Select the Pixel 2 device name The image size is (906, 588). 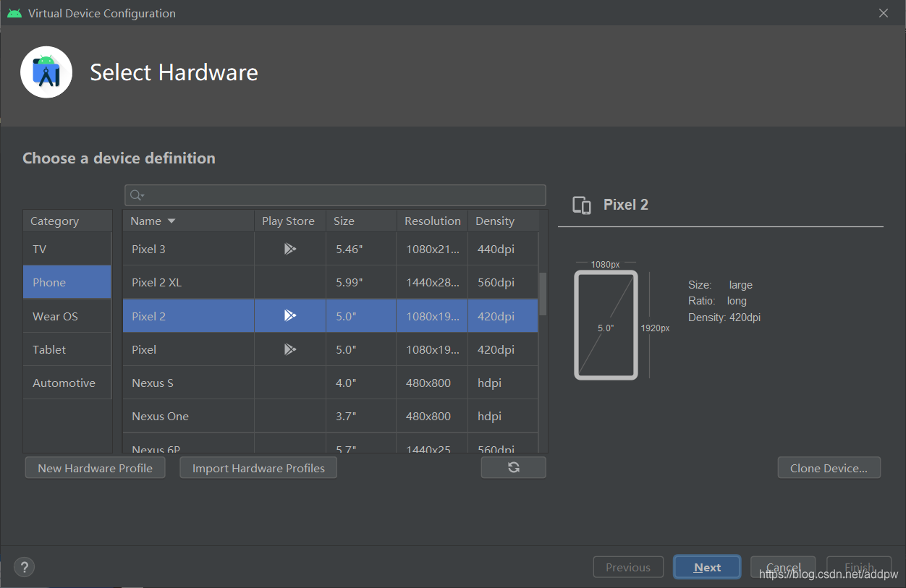tap(148, 316)
